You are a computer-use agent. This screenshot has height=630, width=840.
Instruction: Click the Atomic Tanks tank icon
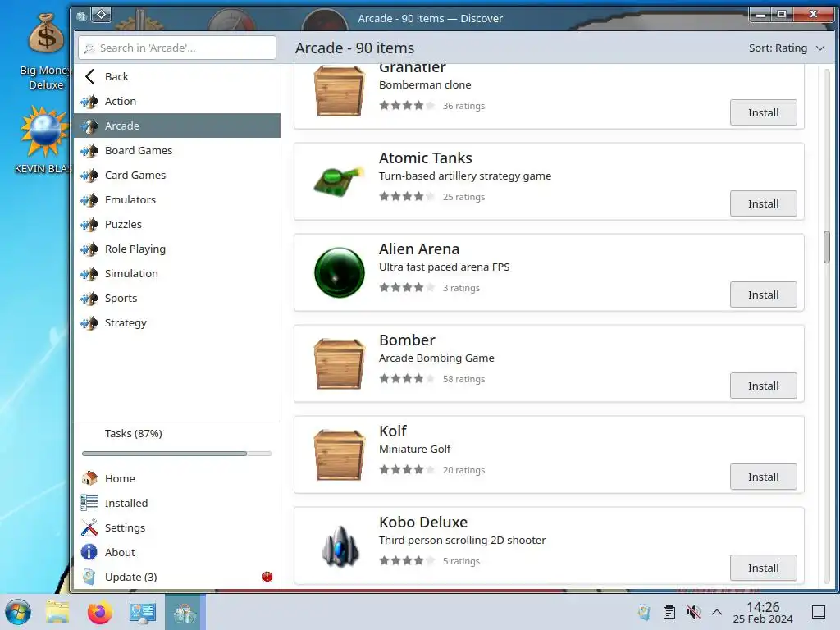coord(339,181)
